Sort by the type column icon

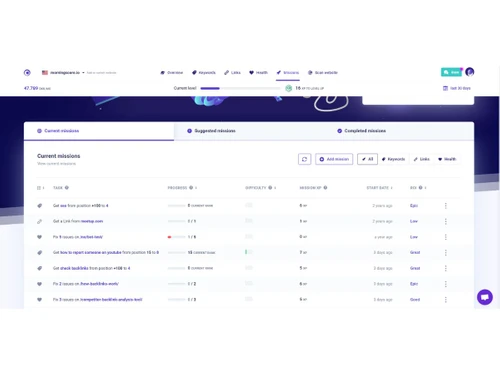point(40,188)
